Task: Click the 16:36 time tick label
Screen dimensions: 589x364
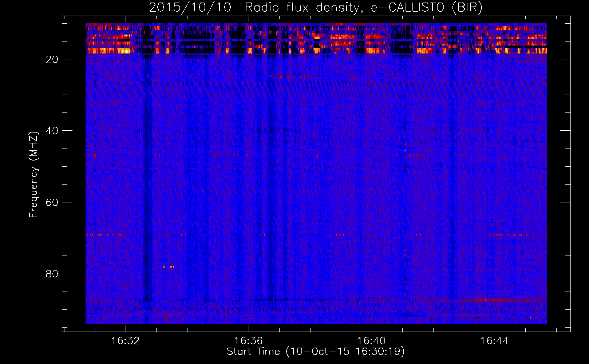Action: click(x=249, y=341)
